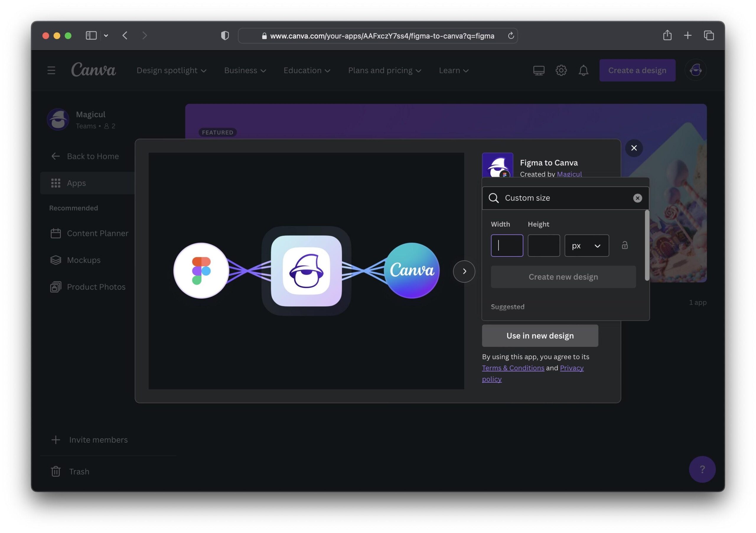Viewport: 756px width, 533px height.
Task: Click the help question mark button
Action: click(x=702, y=470)
